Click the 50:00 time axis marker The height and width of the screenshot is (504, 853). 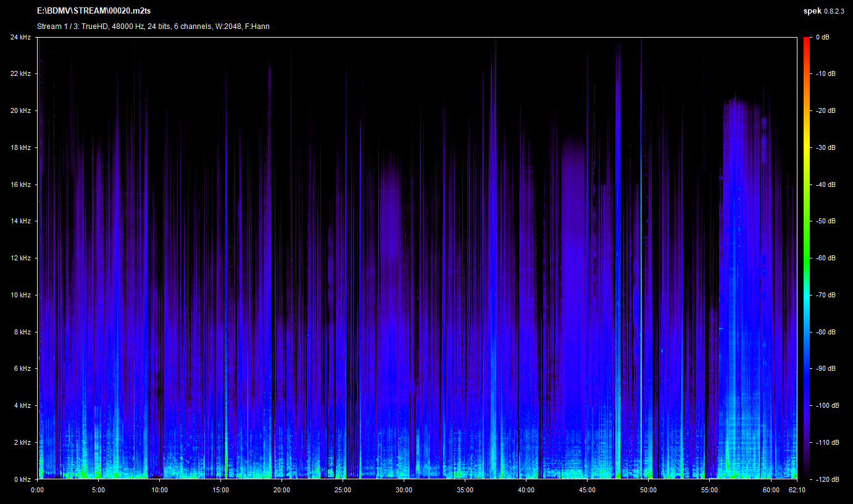point(648,490)
